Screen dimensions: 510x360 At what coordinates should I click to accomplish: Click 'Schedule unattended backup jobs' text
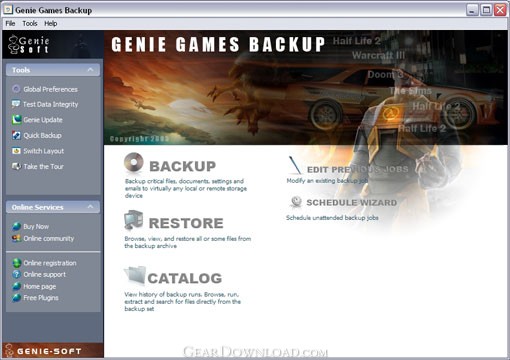click(332, 218)
